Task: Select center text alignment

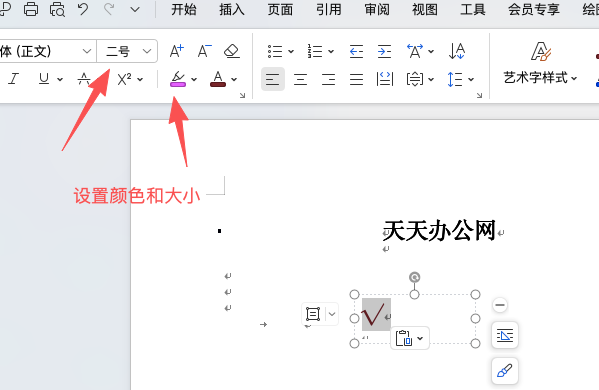Action: (301, 79)
